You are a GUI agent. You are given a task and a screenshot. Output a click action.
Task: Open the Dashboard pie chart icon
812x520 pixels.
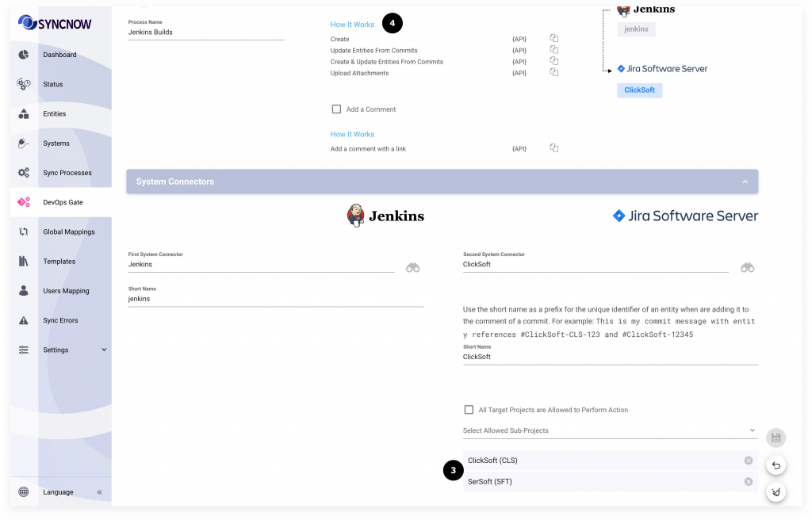click(23, 55)
